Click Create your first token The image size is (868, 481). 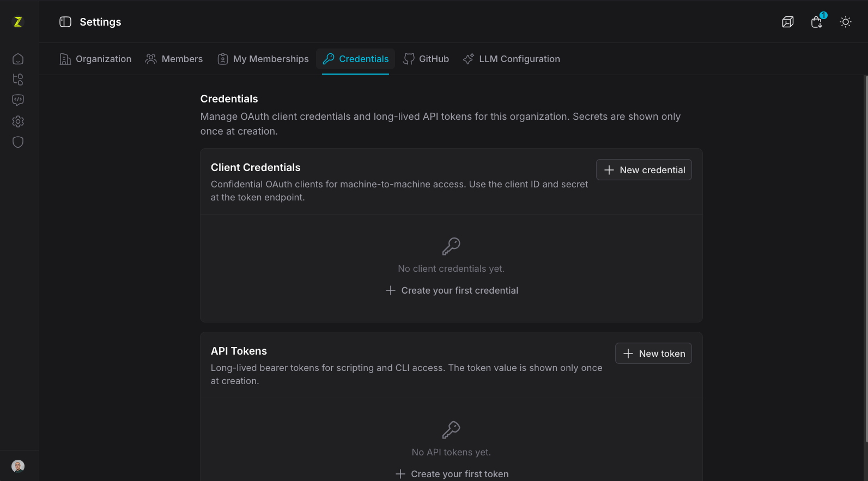[x=452, y=474]
